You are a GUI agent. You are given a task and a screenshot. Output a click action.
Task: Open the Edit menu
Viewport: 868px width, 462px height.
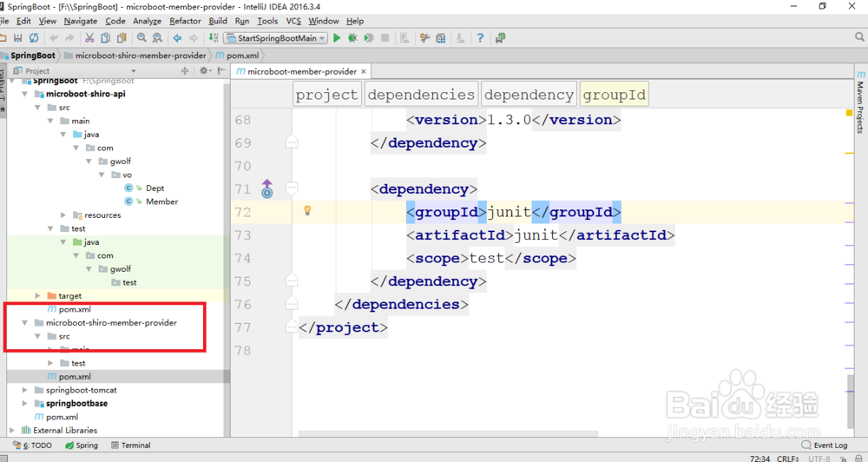coord(23,21)
